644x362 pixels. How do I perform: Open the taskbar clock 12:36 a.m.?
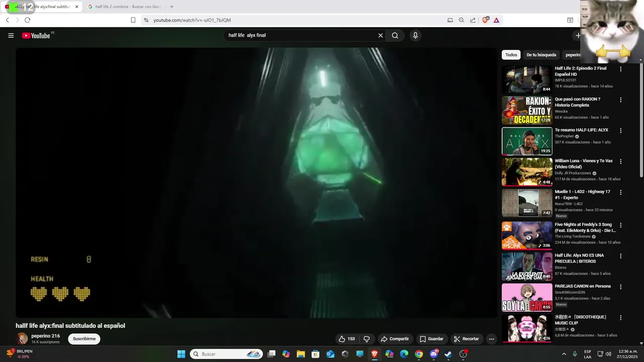click(x=628, y=354)
